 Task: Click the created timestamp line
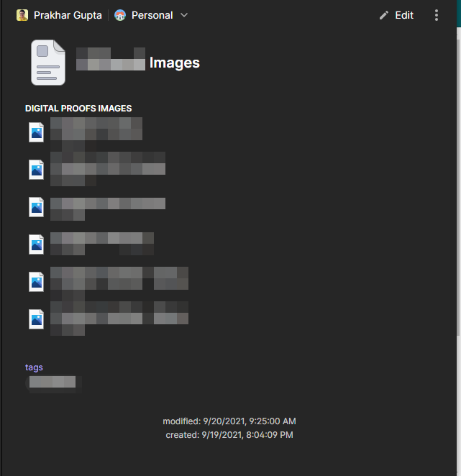point(229,435)
